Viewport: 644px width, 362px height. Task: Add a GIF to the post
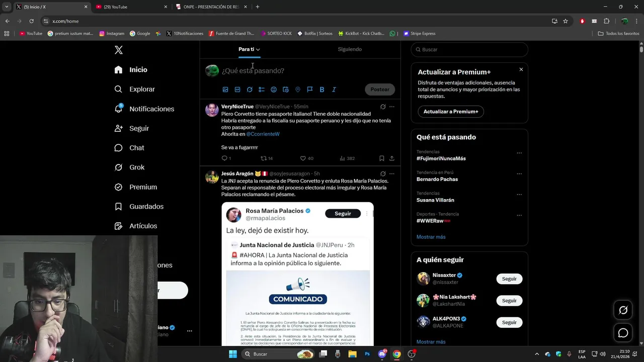pyautogui.click(x=237, y=89)
